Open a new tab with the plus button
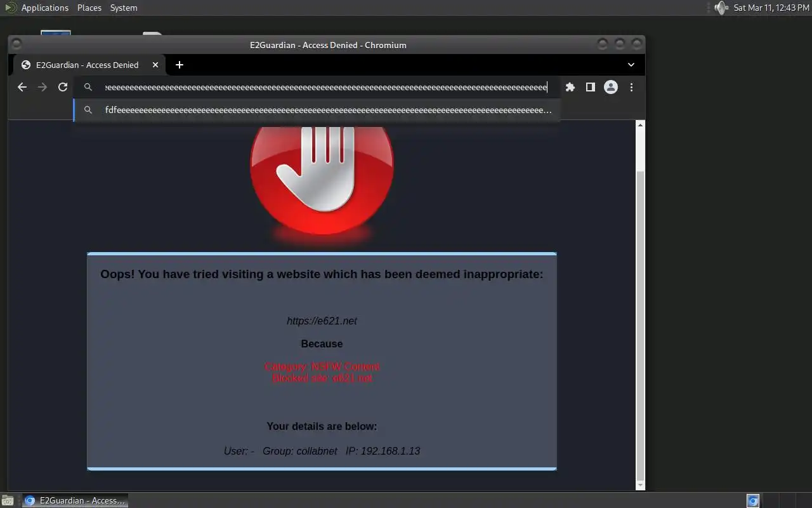This screenshot has width=812, height=508. click(180, 65)
